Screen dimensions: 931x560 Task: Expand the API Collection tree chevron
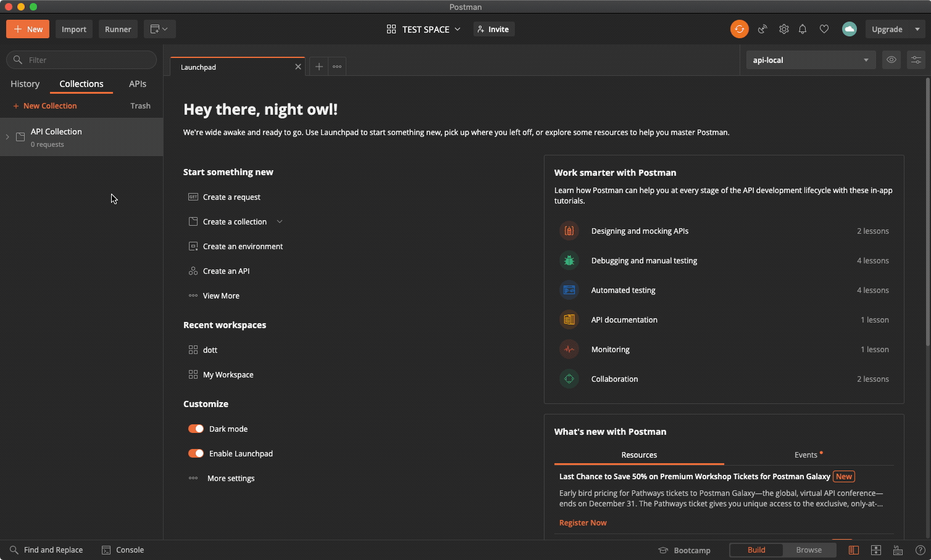(7, 137)
